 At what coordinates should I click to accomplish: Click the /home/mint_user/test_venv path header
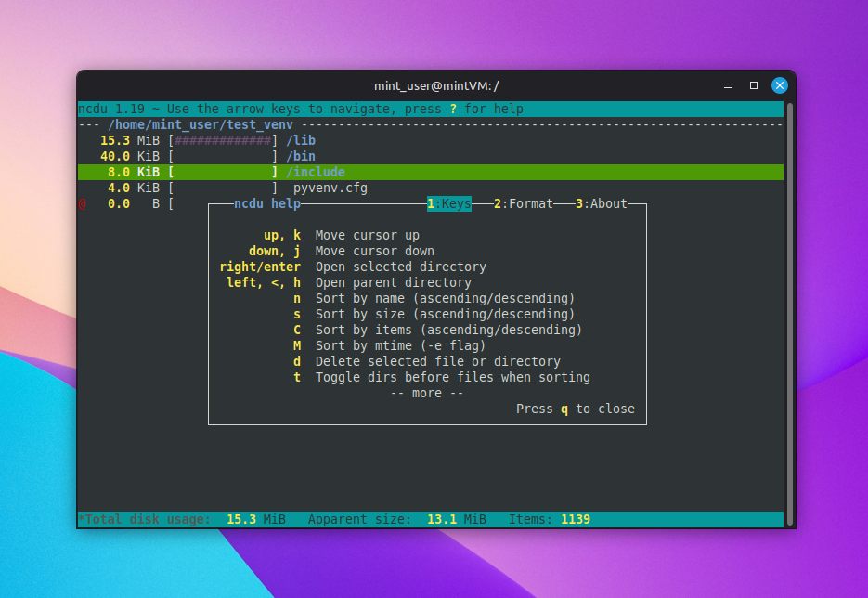click(x=201, y=124)
